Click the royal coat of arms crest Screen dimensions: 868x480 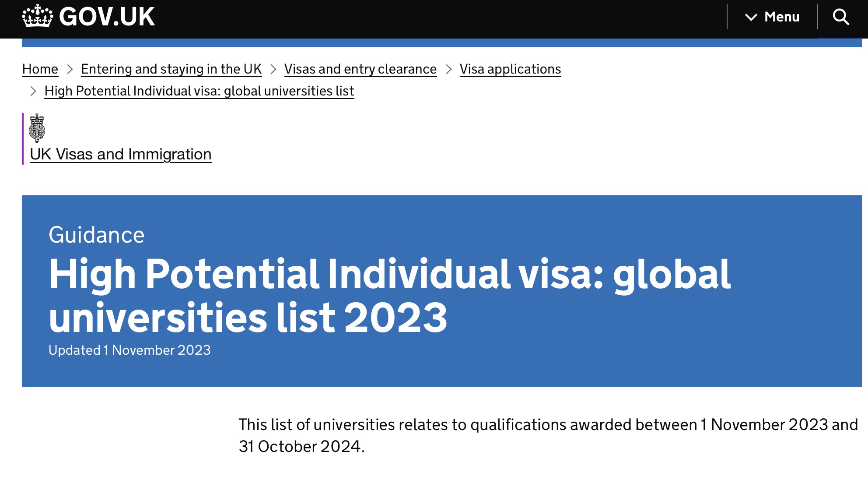pos(37,127)
